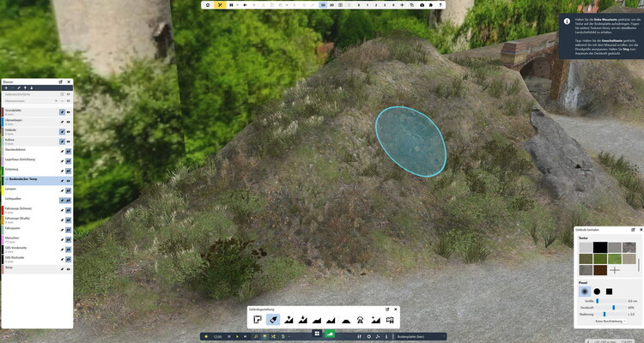644x343 pixels.
Task: Switch to 3D view mode
Action: tap(323, 5)
